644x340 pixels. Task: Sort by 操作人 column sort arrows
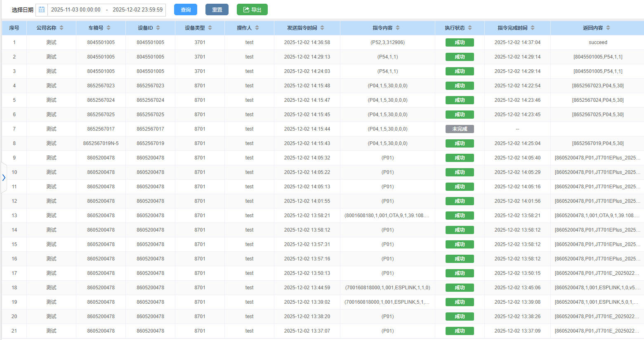pyautogui.click(x=257, y=28)
